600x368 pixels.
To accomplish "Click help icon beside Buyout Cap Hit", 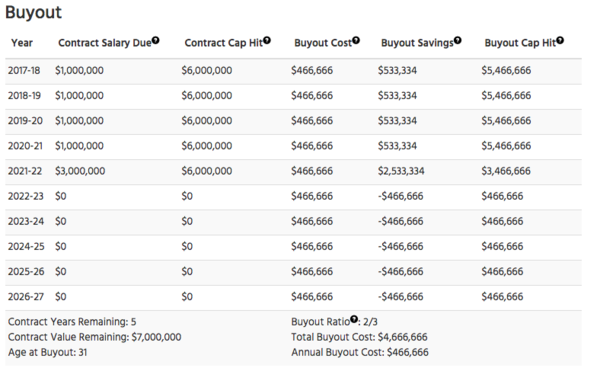I will 560,40.
